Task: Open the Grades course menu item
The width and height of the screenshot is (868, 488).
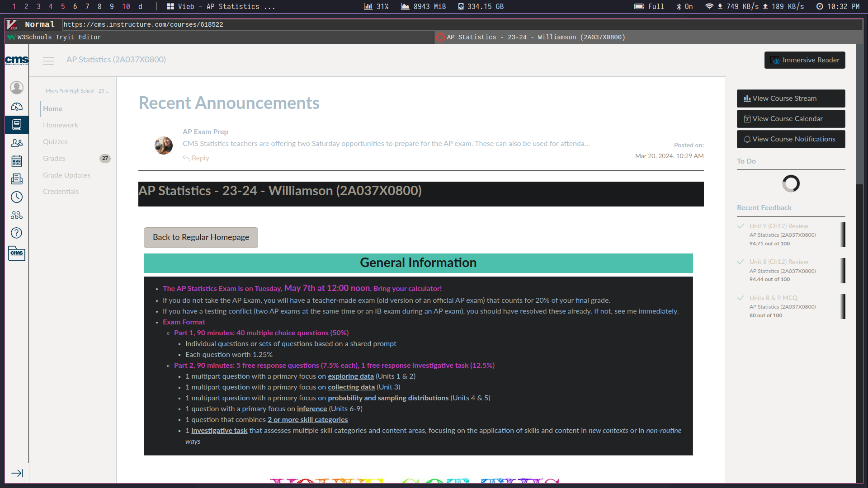Action: coord(54,158)
